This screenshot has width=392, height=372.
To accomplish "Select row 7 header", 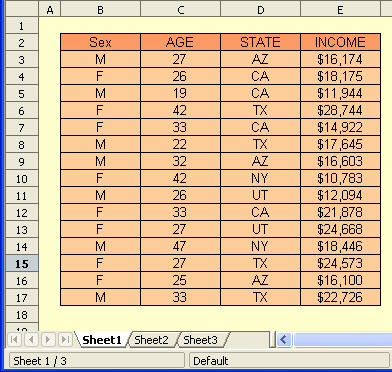I will click(x=22, y=128).
